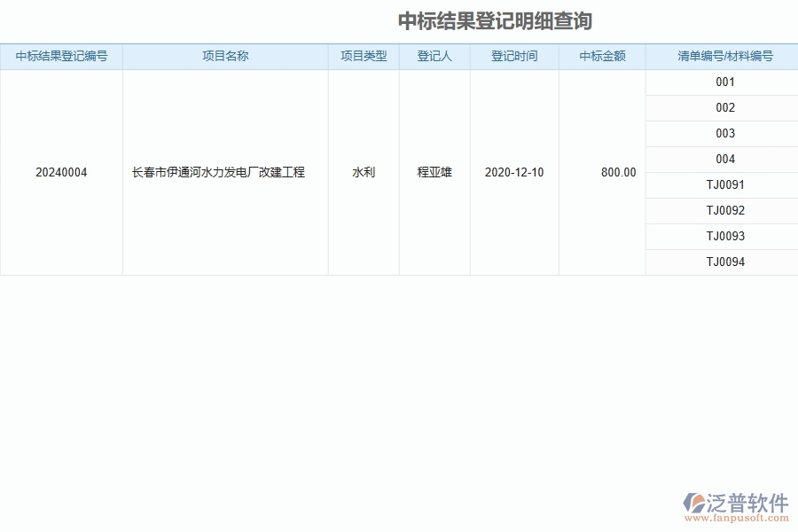Click the 中标金额 column header
798x532 pixels.
(x=601, y=56)
